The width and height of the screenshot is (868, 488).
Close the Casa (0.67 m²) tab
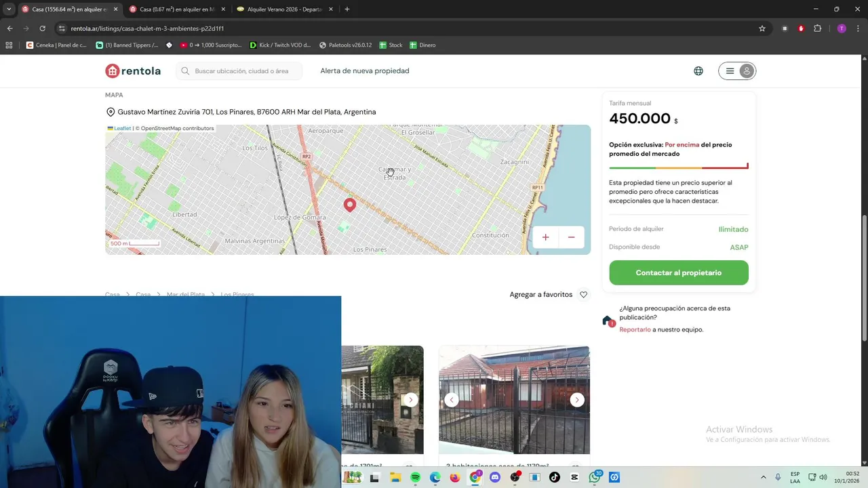(223, 9)
